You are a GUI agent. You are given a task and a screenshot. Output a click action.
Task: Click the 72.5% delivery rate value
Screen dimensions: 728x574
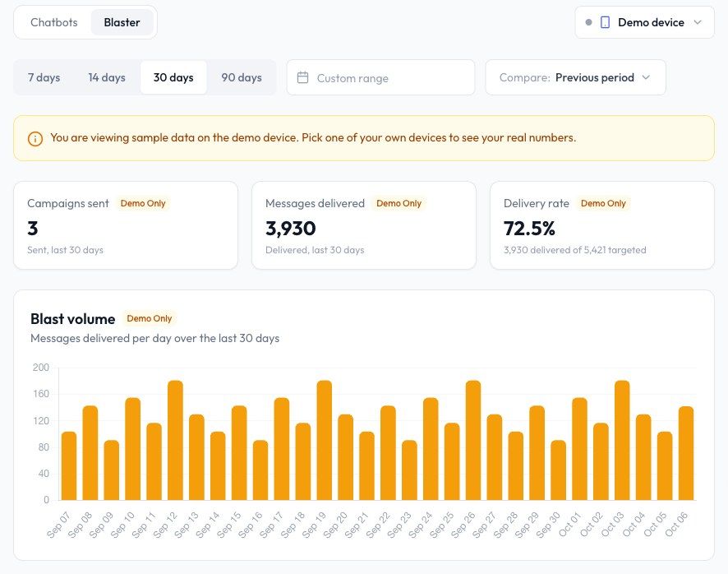tap(529, 229)
